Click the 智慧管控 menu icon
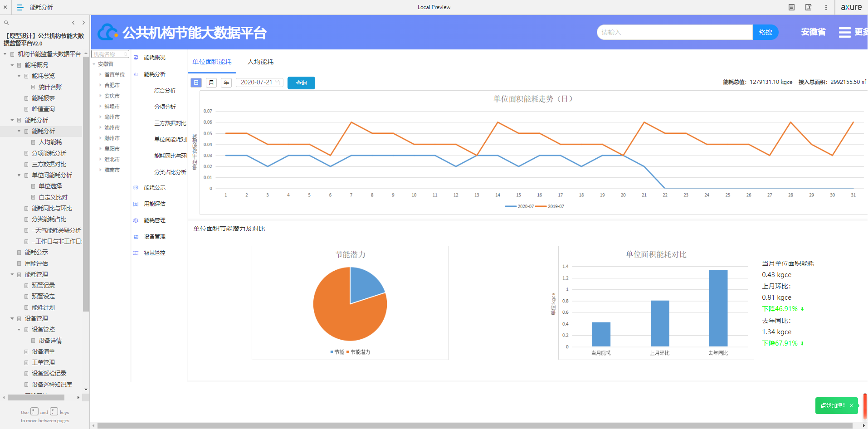The width and height of the screenshot is (868, 429). 136,253
